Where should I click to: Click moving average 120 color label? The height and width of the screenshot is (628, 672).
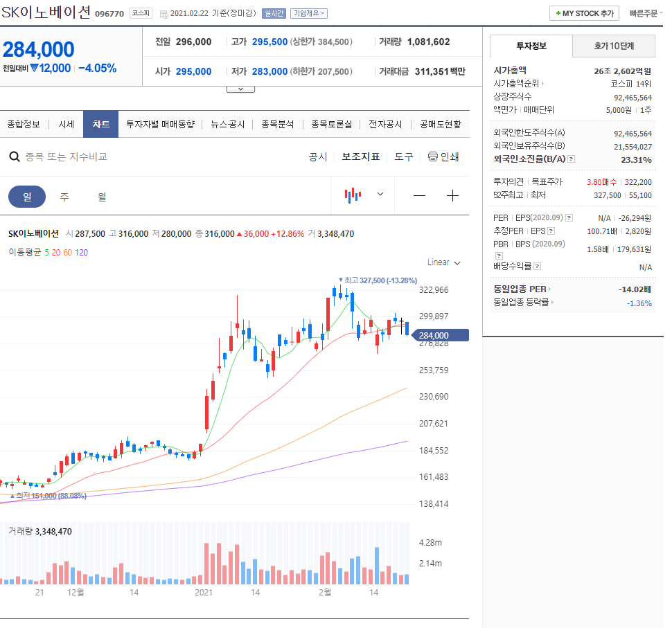82,253
